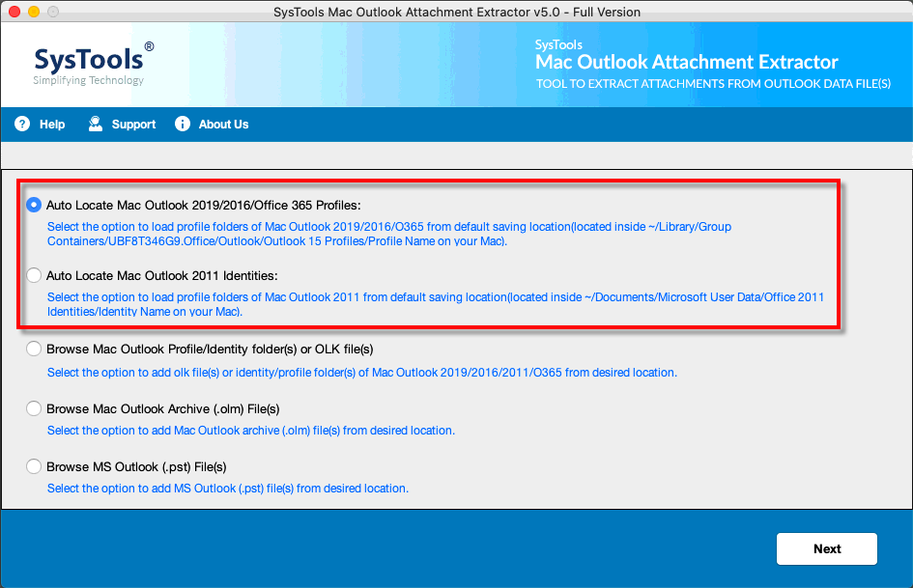Minimize the window with yellow button
The width and height of the screenshot is (913, 588).
tap(34, 12)
